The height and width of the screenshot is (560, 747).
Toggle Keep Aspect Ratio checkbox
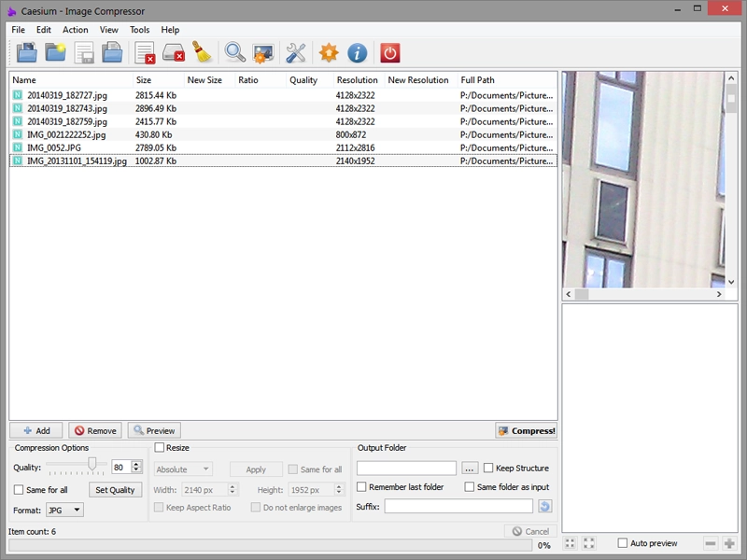pyautogui.click(x=159, y=507)
